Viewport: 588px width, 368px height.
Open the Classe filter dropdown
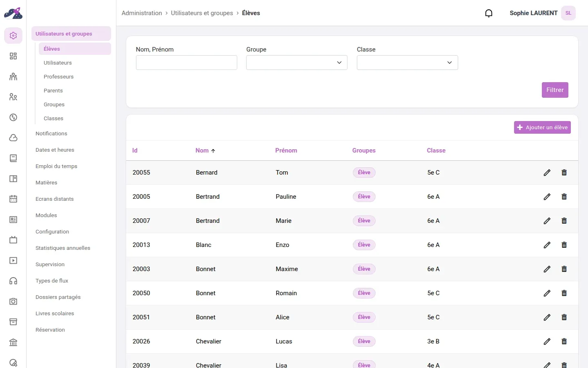coord(408,63)
